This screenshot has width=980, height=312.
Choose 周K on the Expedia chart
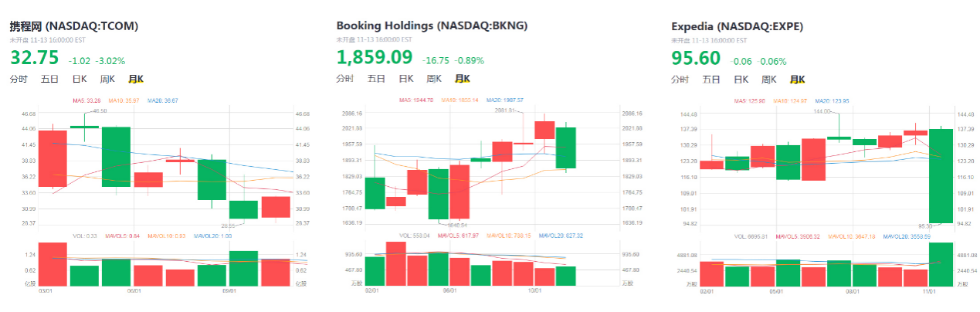(769, 79)
